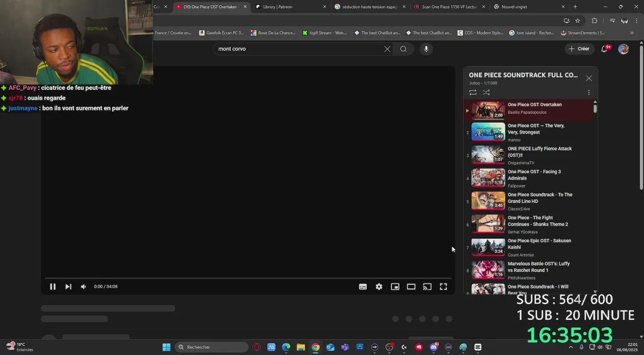Open the browser extensions puzzle icon
644x355 pixels.
tap(594, 21)
